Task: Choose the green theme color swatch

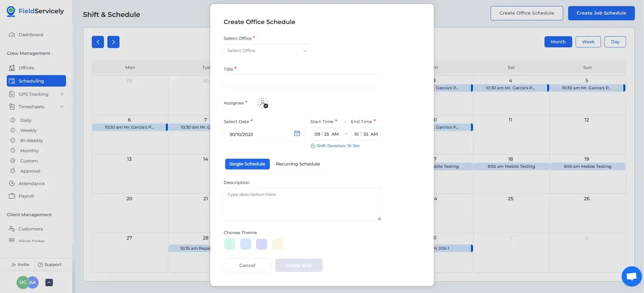Action: point(230,244)
